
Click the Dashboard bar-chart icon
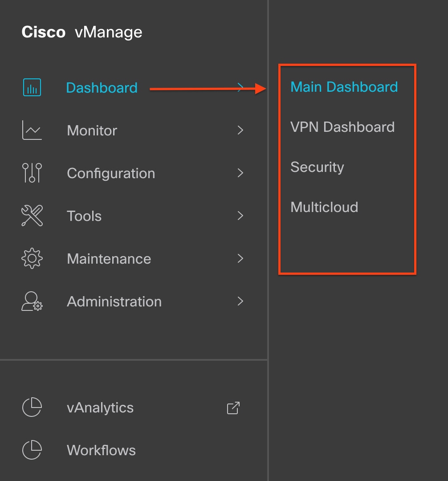tap(32, 87)
